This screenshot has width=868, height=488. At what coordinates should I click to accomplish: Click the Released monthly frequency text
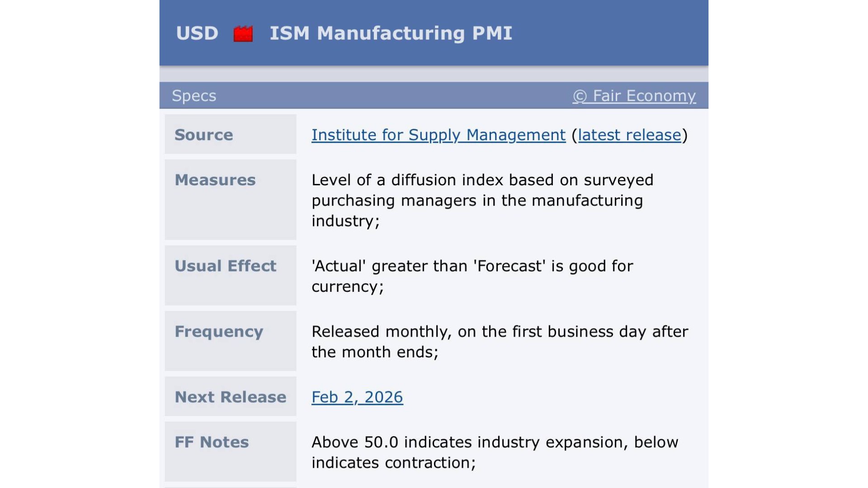click(500, 342)
